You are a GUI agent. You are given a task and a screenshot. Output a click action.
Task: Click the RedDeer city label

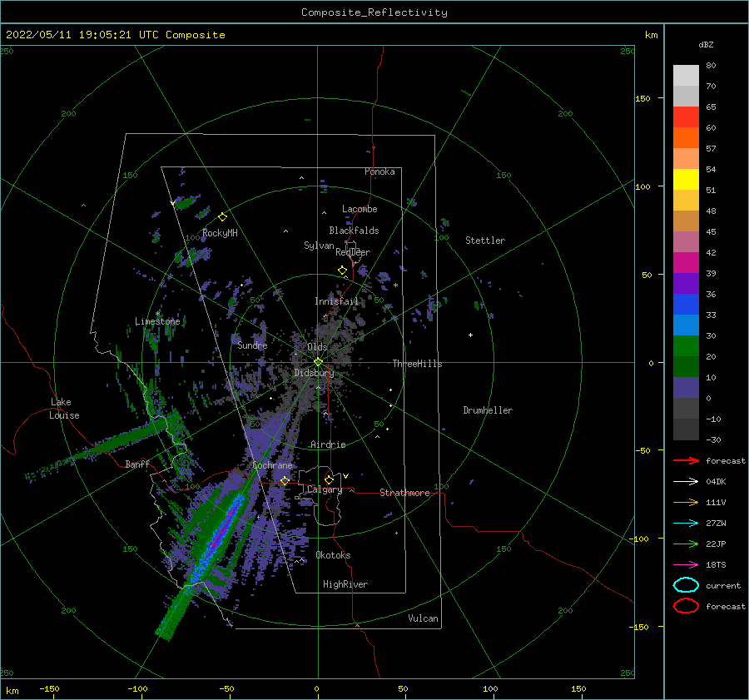(x=353, y=252)
